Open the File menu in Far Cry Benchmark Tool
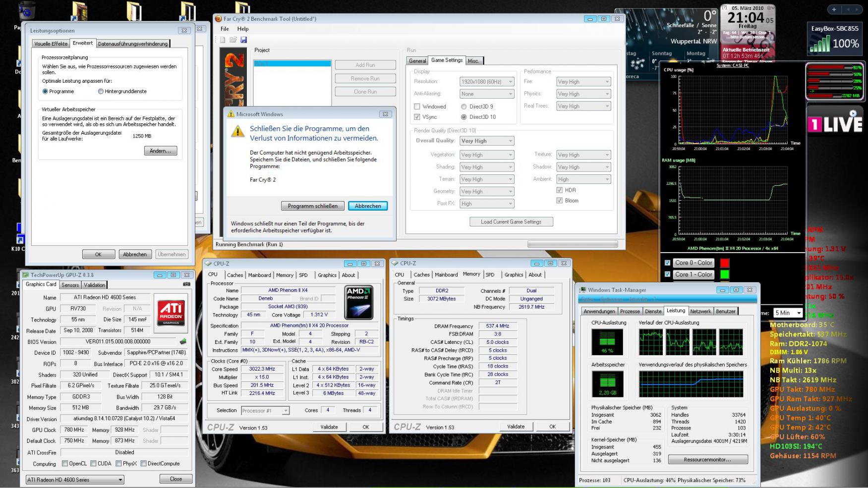 [x=225, y=29]
